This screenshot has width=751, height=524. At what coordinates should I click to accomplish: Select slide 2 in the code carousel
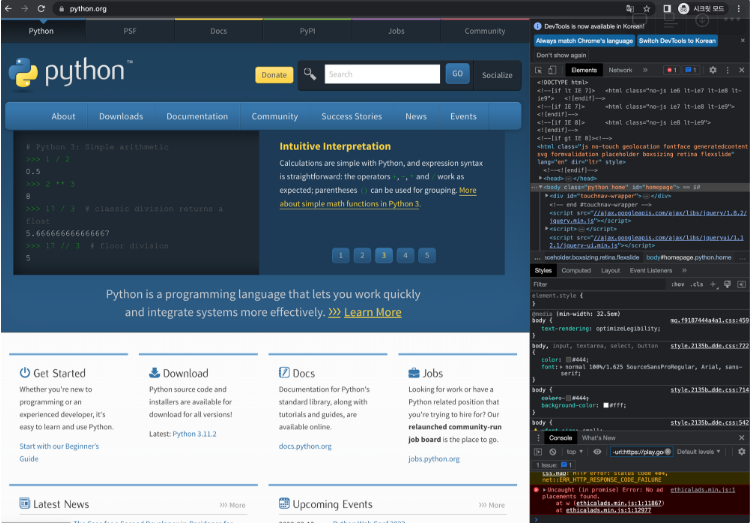362,255
